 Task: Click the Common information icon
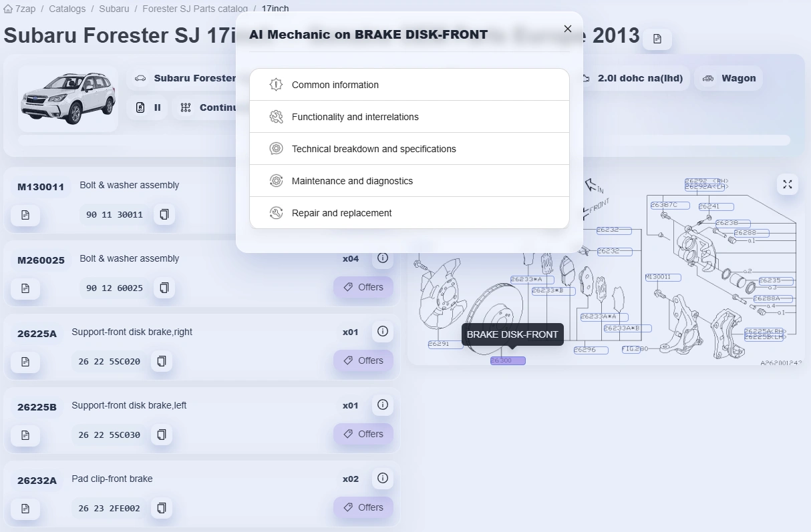[276, 85]
